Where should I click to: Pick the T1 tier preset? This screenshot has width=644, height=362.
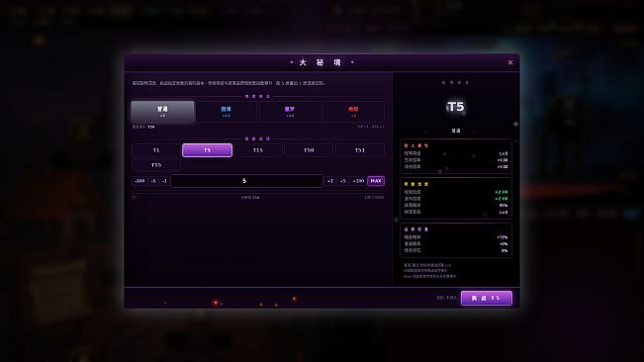pos(156,150)
